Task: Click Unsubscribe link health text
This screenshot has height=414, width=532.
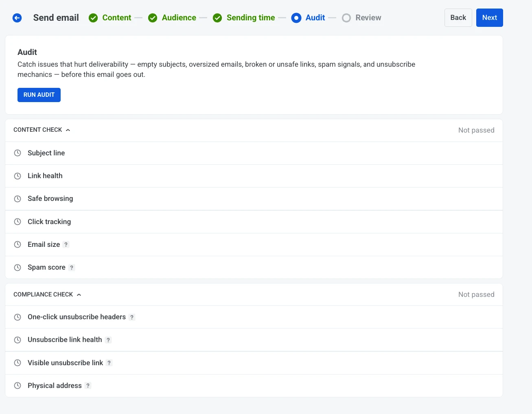Action: (x=65, y=340)
